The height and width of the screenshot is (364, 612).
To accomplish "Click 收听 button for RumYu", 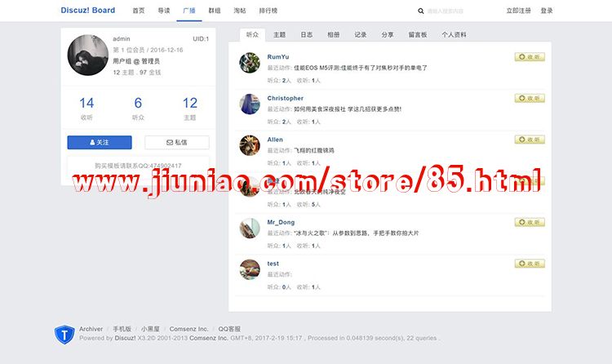I will 530,57.
